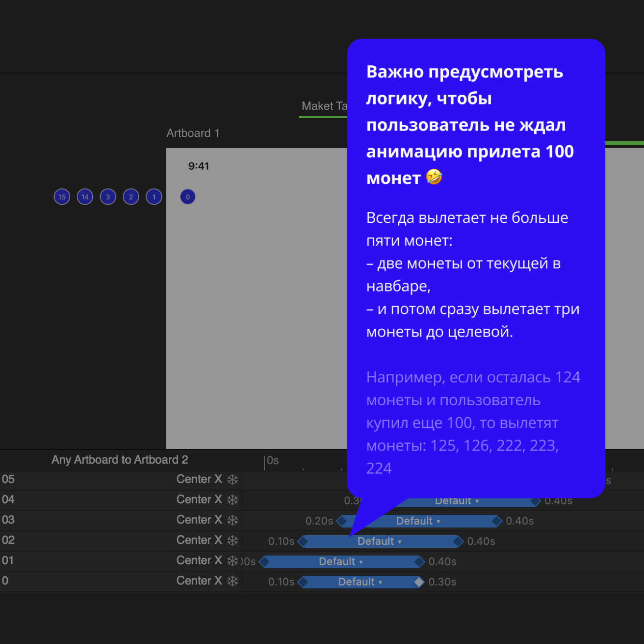Toggle the freeze snowflake on row 0
The width and height of the screenshot is (644, 644).
pos(233,581)
